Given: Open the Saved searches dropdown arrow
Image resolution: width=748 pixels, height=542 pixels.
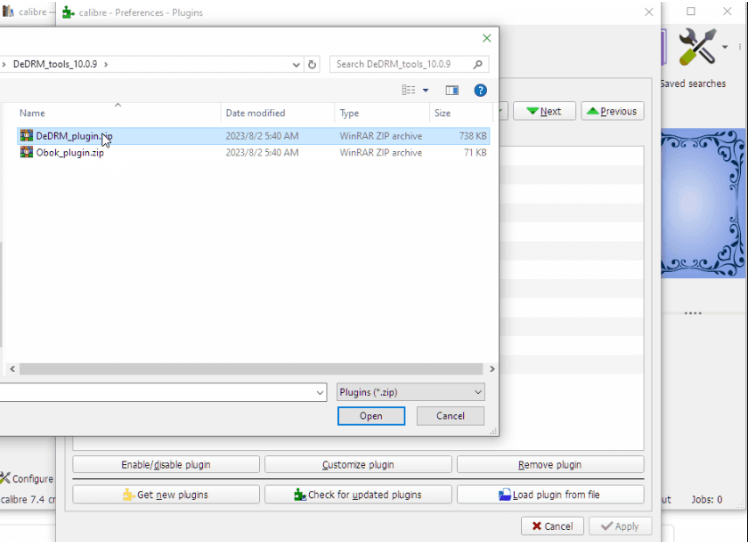Looking at the screenshot, I should 725,47.
